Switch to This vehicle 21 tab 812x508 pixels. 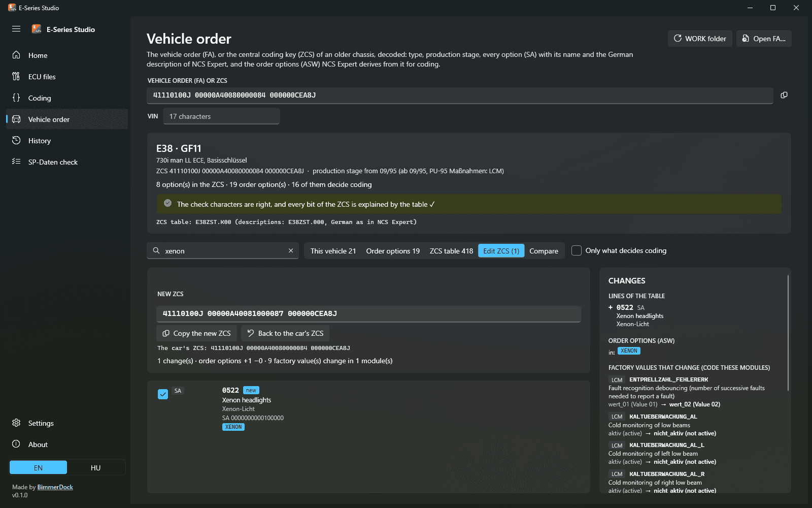(x=333, y=250)
